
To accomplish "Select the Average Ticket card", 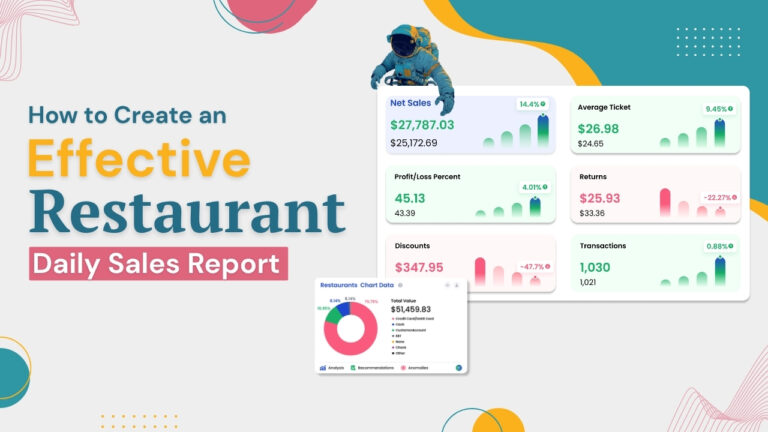I will (655, 125).
